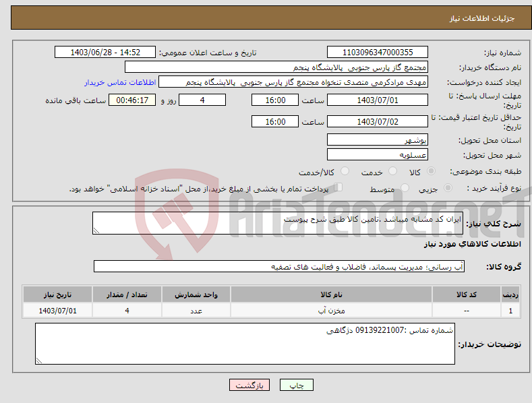
Task: Click the مخزن آب item name cell
Action: [331, 311]
